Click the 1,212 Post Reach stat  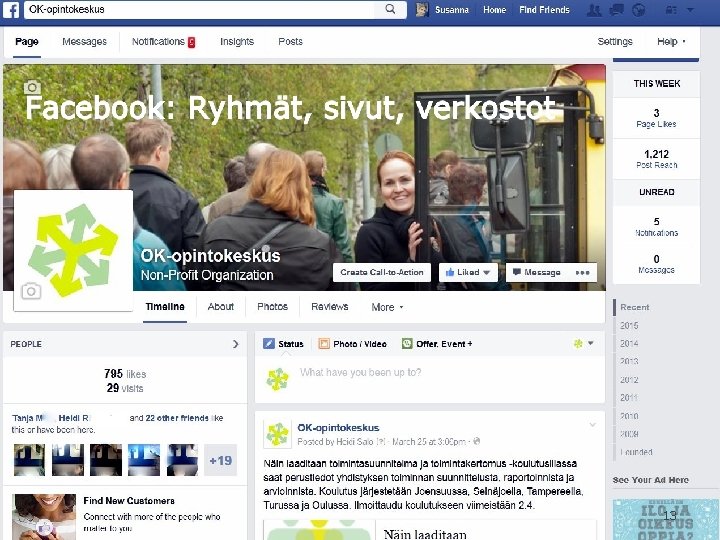coord(656,159)
